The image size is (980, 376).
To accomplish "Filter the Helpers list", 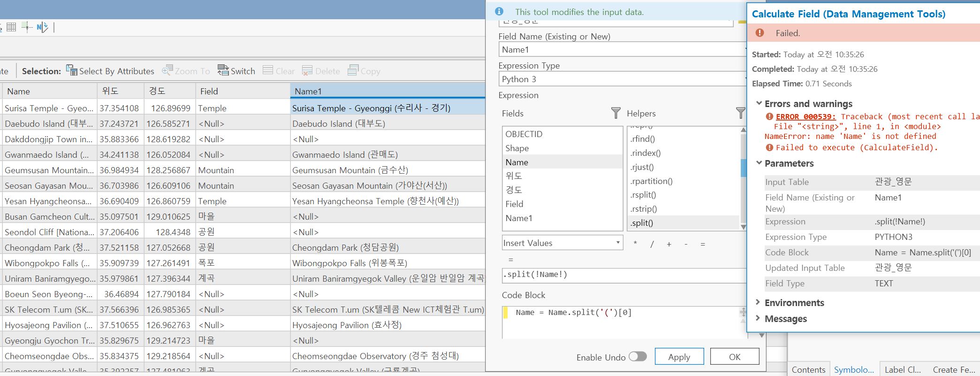I will (740, 113).
